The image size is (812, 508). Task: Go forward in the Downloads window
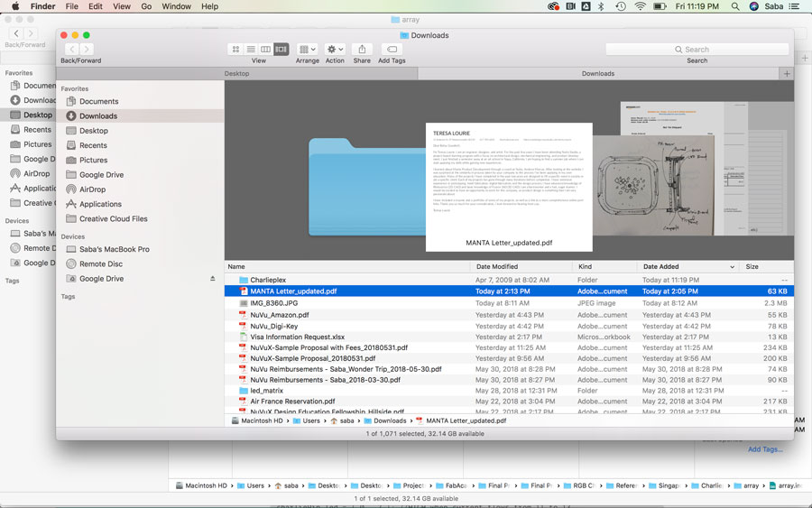tap(87, 50)
